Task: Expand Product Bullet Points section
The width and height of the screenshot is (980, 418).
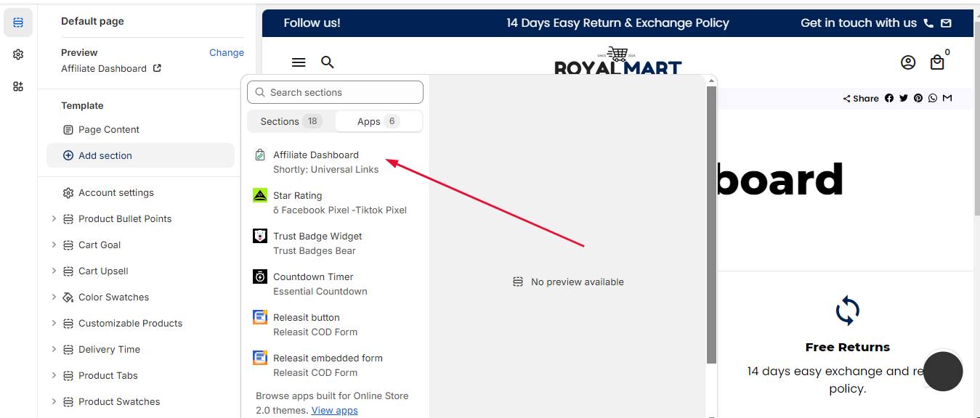Action: 54,218
